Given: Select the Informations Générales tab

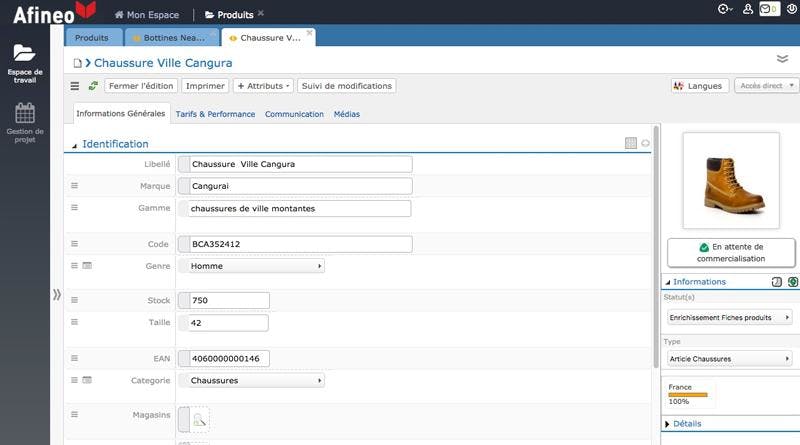Looking at the screenshot, I should point(120,113).
